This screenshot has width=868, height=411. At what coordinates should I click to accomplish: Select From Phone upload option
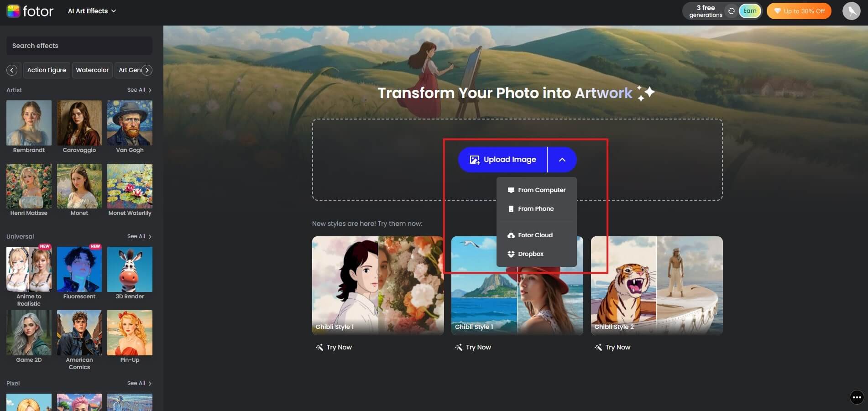click(x=537, y=208)
